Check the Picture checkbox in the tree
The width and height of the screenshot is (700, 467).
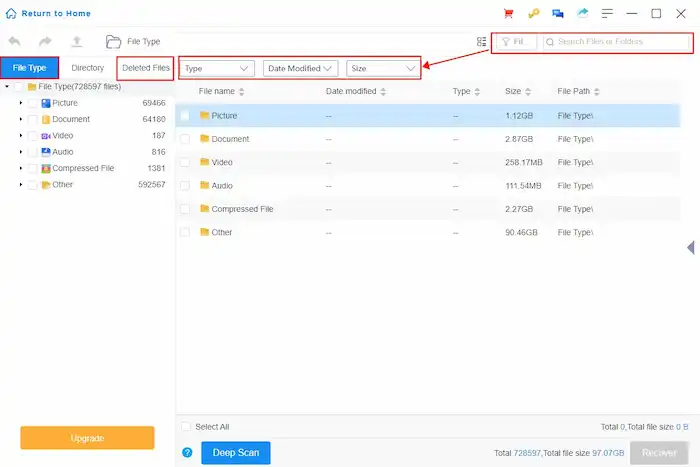(33, 103)
